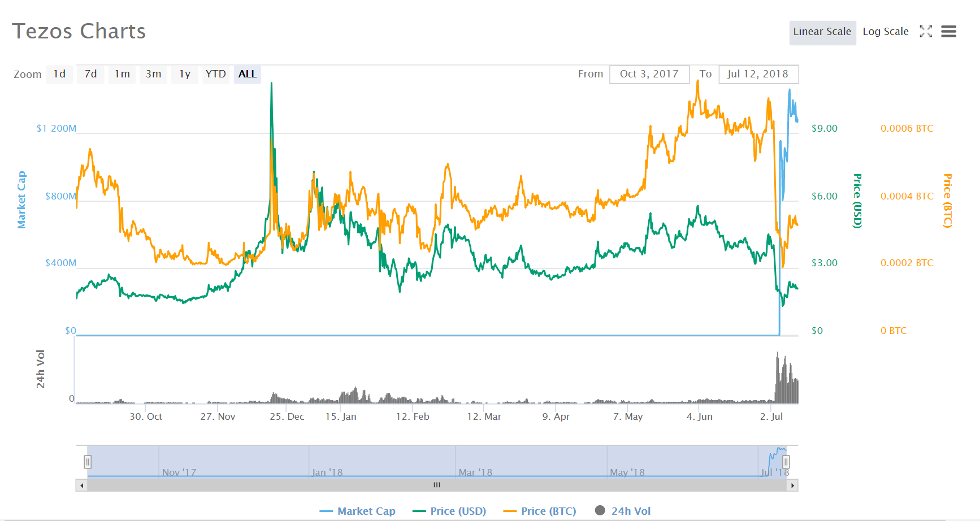Click the 4. Jun date label
The height and width of the screenshot is (521, 980).
700,416
